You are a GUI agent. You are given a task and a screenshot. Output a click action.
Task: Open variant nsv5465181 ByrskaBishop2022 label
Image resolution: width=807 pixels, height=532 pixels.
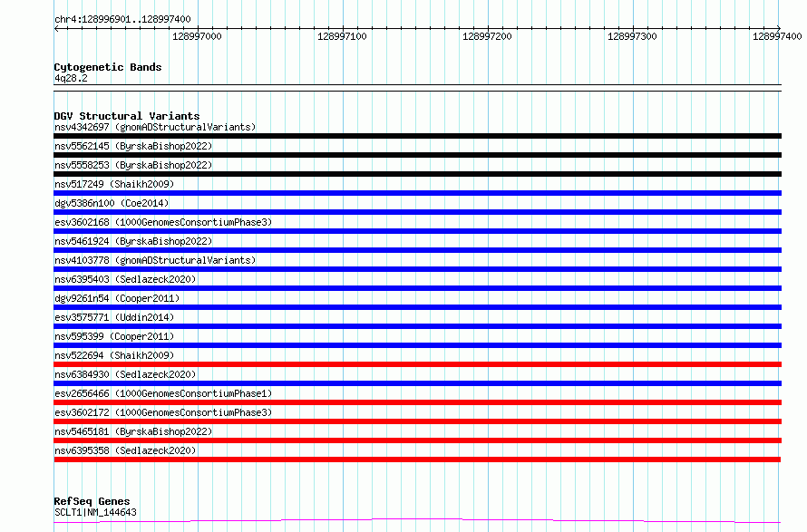(133, 431)
